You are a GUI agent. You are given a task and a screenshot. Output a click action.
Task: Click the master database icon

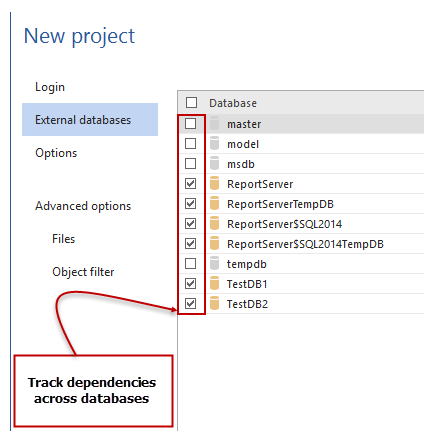[215, 123]
